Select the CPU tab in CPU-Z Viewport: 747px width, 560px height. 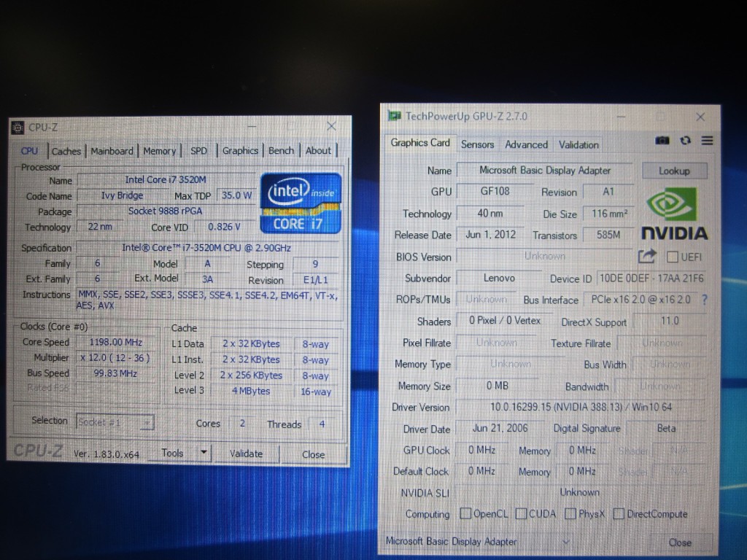(29, 150)
